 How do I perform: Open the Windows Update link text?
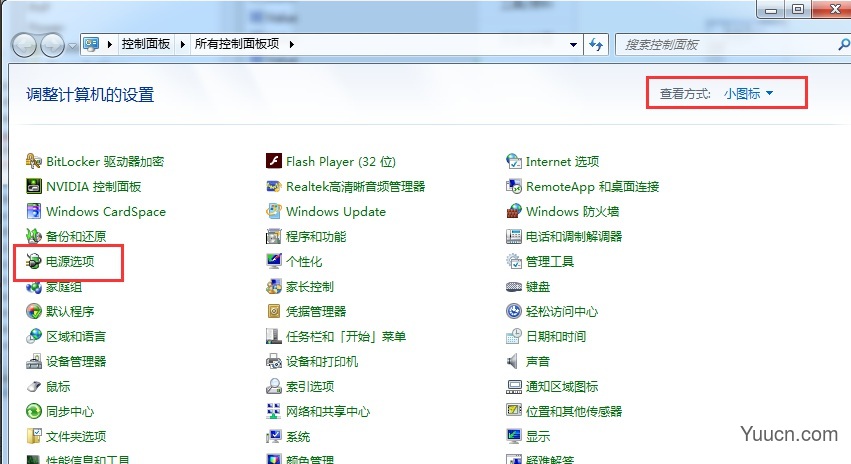[x=336, y=212]
